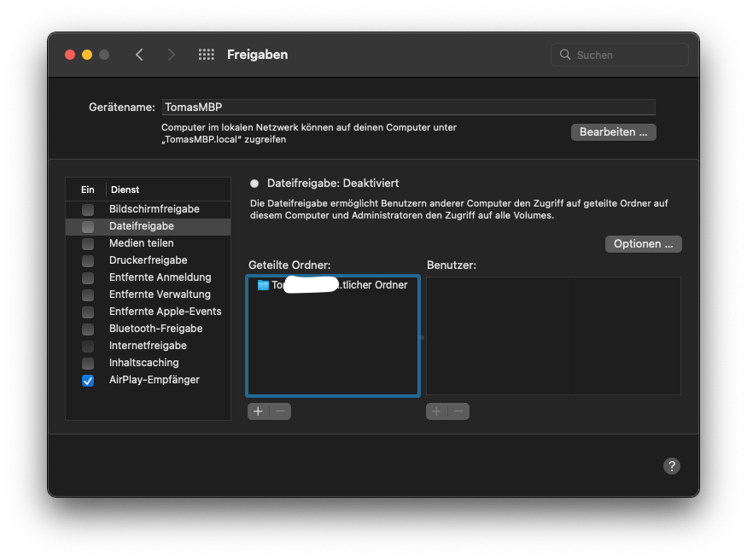This screenshot has height=560, width=747.
Task: Click the Benutzer list area
Action: click(x=553, y=335)
